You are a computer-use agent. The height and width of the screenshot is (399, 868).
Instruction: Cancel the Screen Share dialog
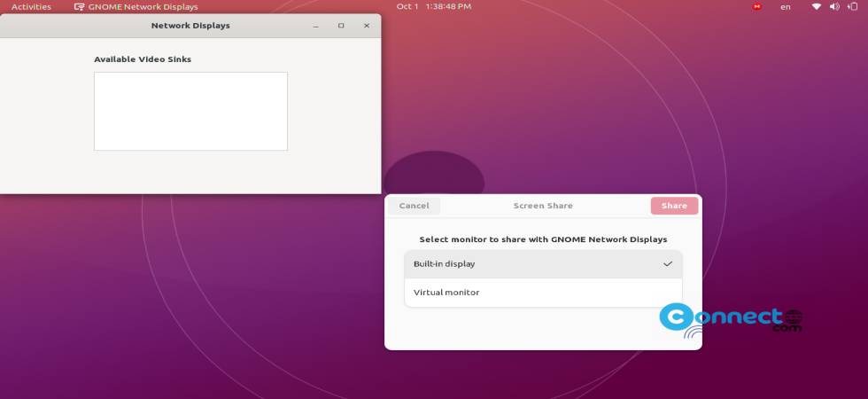tap(415, 206)
